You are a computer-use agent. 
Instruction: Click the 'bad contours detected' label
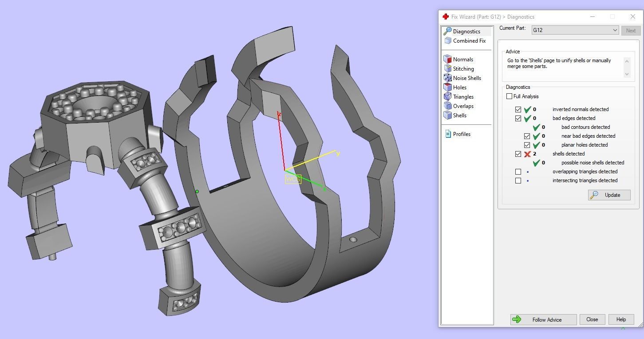(x=585, y=127)
